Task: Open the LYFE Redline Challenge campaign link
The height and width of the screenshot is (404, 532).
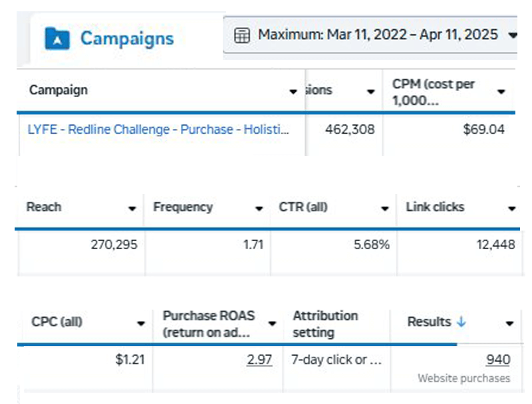Action: (x=158, y=130)
